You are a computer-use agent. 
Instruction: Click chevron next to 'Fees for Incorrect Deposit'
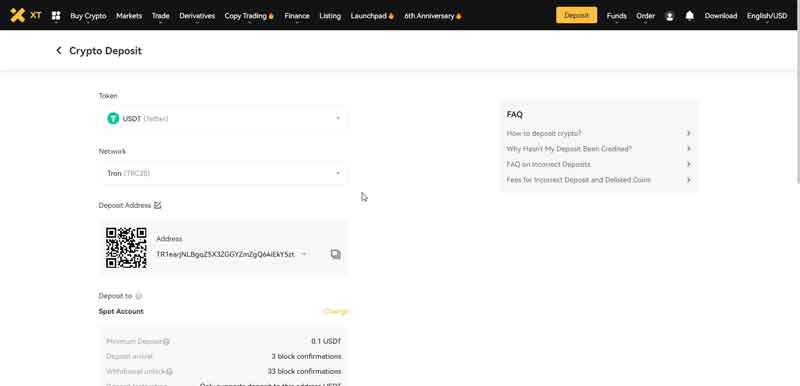click(688, 179)
